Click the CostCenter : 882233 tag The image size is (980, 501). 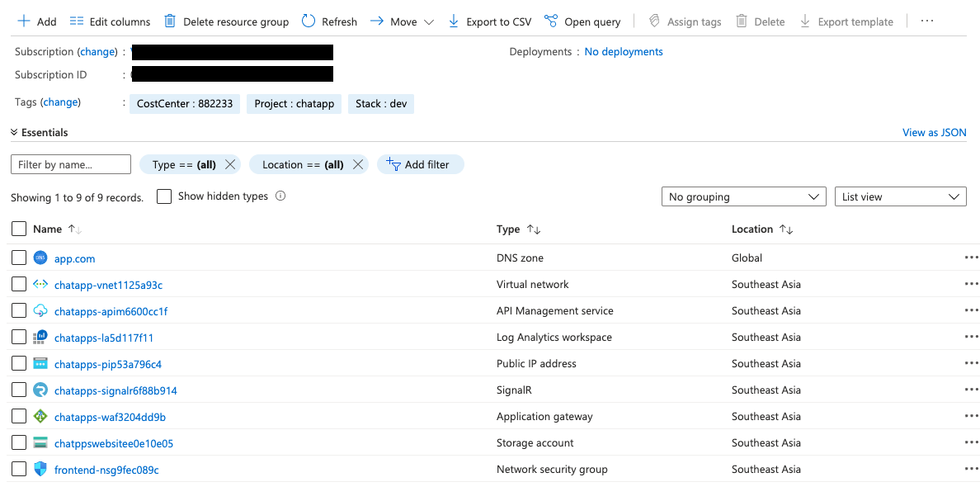tap(185, 104)
